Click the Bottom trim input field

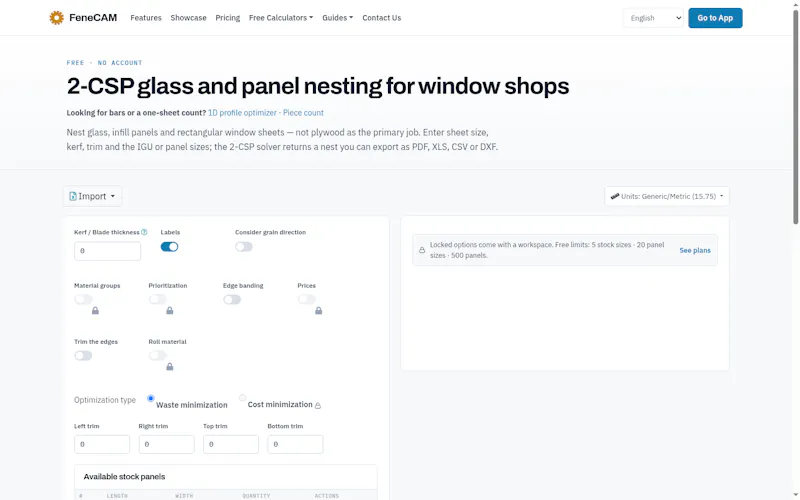coord(295,444)
